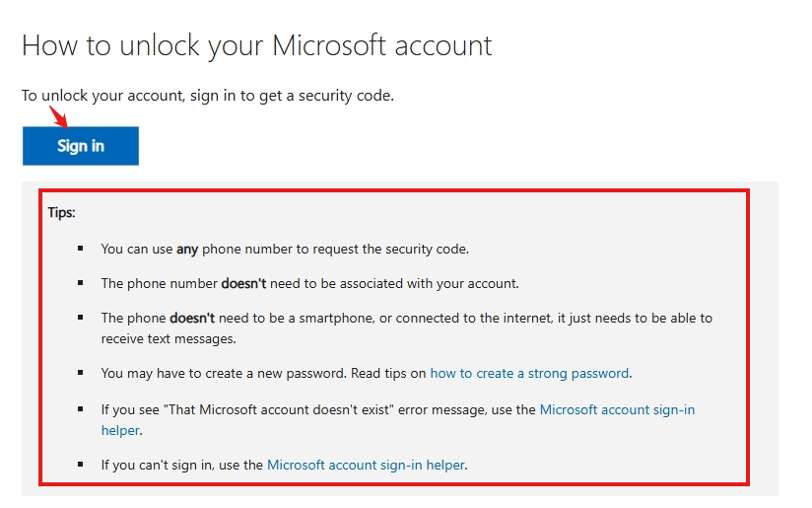
Task: Open the 'how to create a strong password' link
Action: (x=529, y=374)
